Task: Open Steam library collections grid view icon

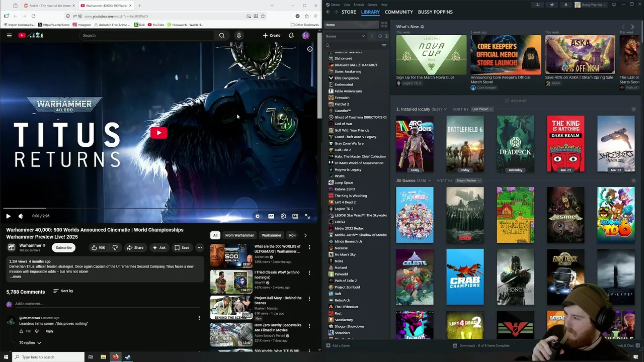Action: point(384,25)
